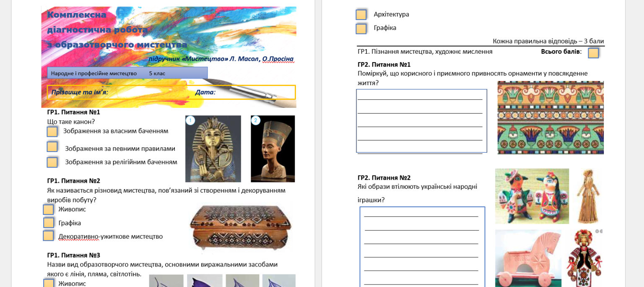
Task: Click the Tutankhamun mask image numbered 1
Action: [213, 149]
